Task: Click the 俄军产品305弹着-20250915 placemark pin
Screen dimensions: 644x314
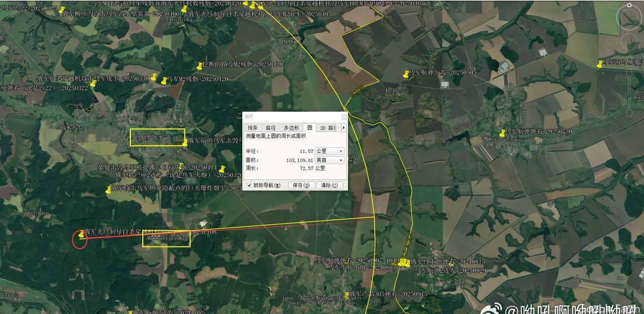Action: [x=347, y=295]
